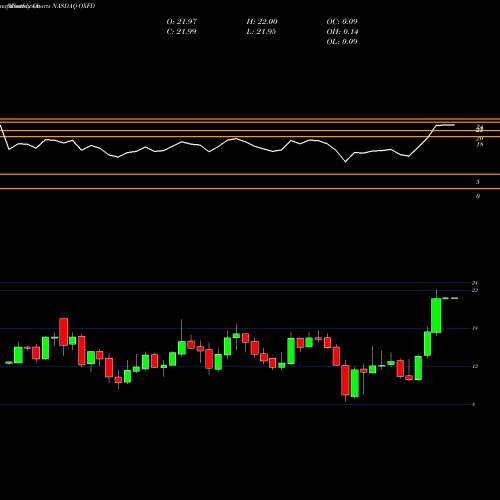Click the 'OL: 0.09' value

[x=342, y=42]
